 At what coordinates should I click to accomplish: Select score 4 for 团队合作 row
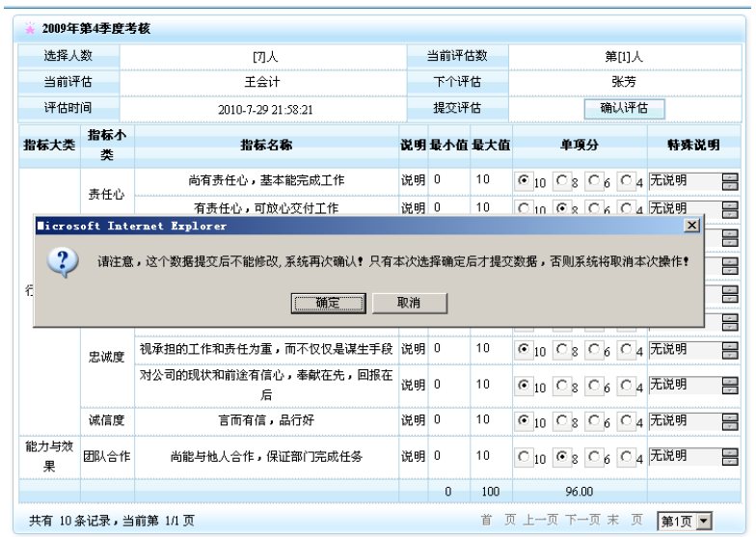click(x=626, y=456)
